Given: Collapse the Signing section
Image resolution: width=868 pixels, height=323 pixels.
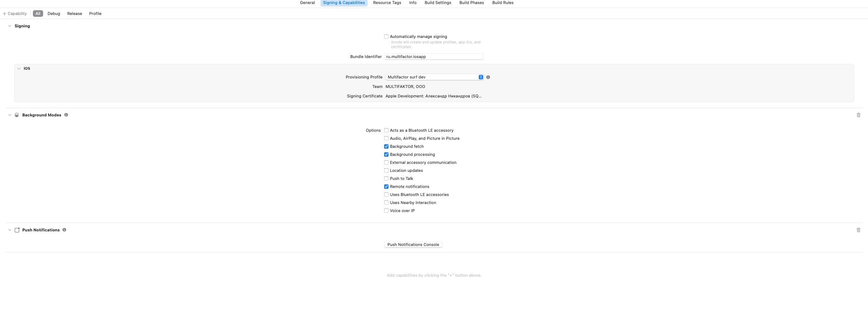Looking at the screenshot, I should [10, 26].
